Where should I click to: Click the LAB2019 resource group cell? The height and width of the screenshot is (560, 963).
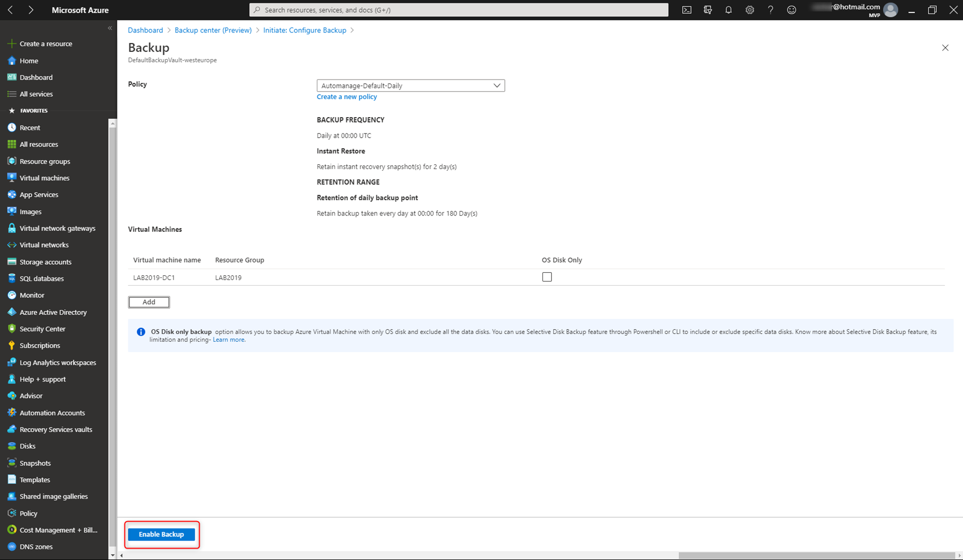pyautogui.click(x=228, y=277)
